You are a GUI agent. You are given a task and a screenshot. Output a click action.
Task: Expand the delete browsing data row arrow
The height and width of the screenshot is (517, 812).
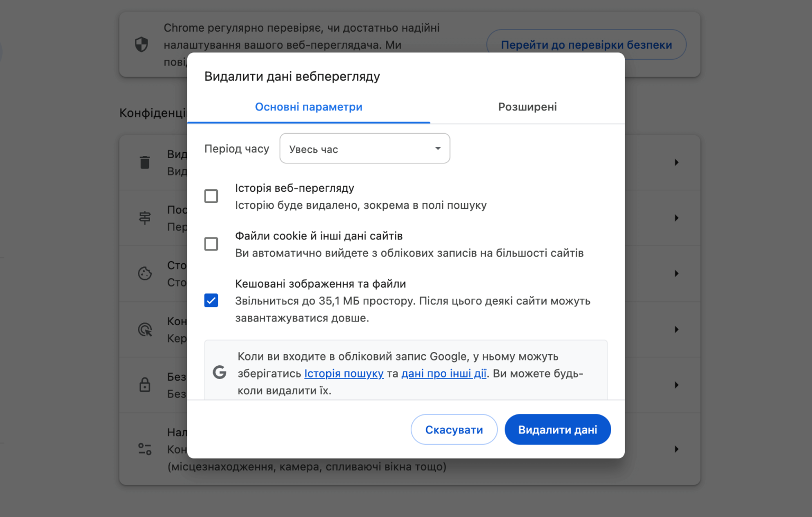(x=676, y=162)
